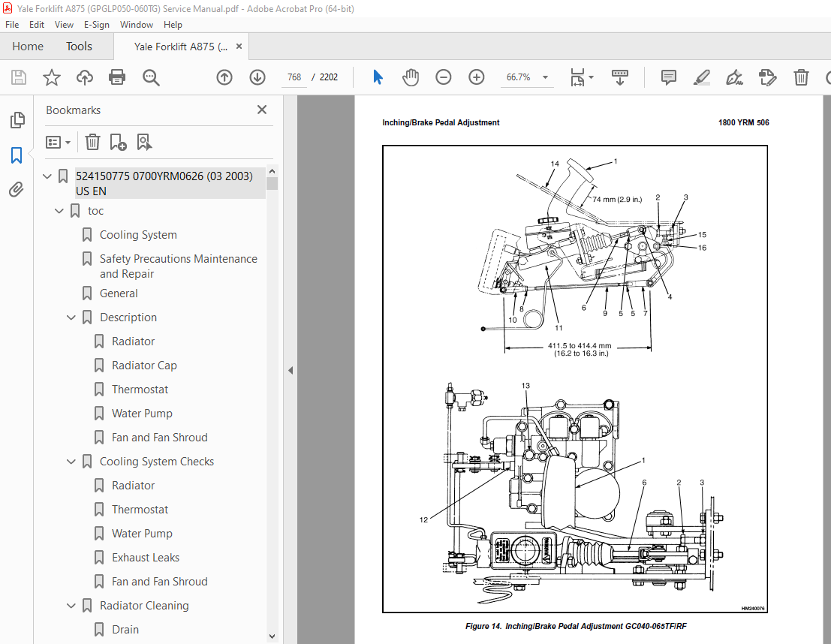The width and height of the screenshot is (831, 644).
Task: Activate the Hand pan tool
Action: 411,77
